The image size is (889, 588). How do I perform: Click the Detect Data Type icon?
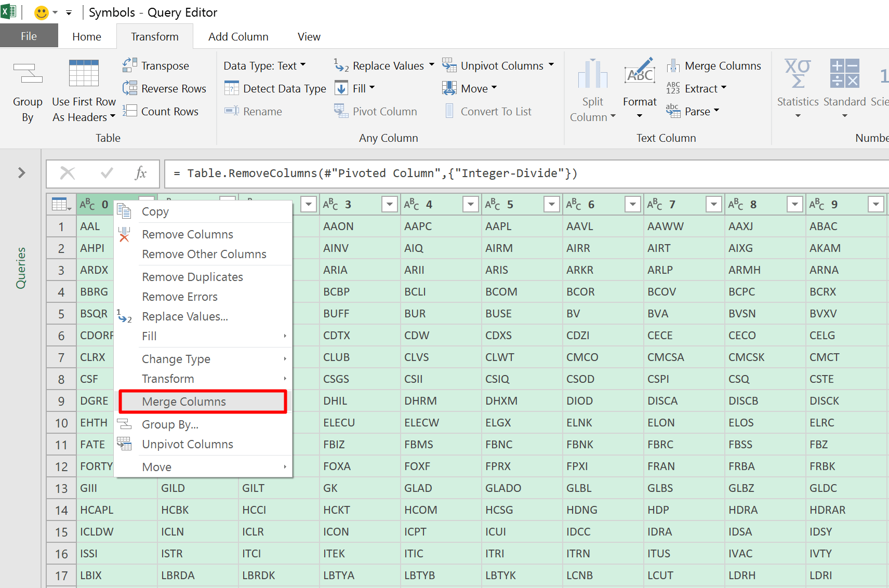click(x=232, y=88)
